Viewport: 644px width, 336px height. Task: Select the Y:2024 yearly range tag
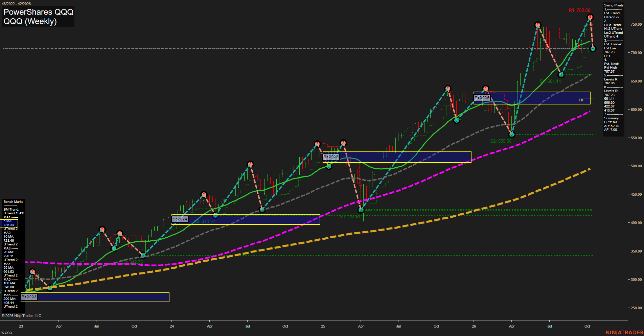[x=180, y=219]
